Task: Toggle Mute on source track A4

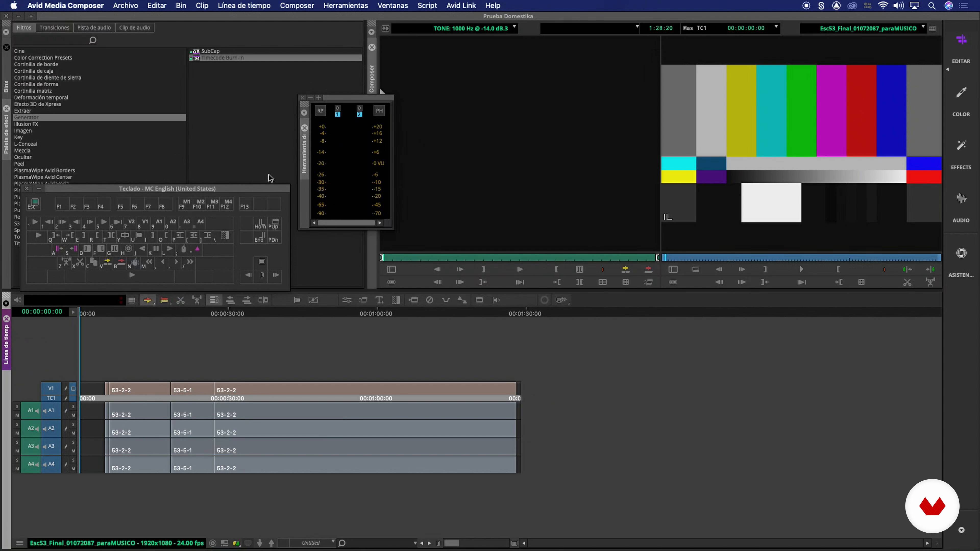Action: [x=17, y=469]
